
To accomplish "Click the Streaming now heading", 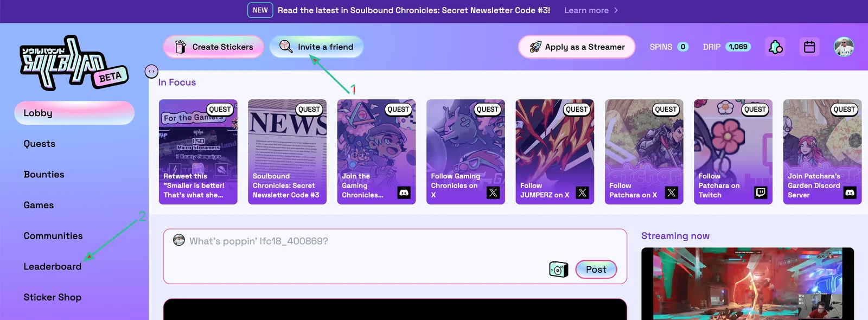I will [675, 236].
